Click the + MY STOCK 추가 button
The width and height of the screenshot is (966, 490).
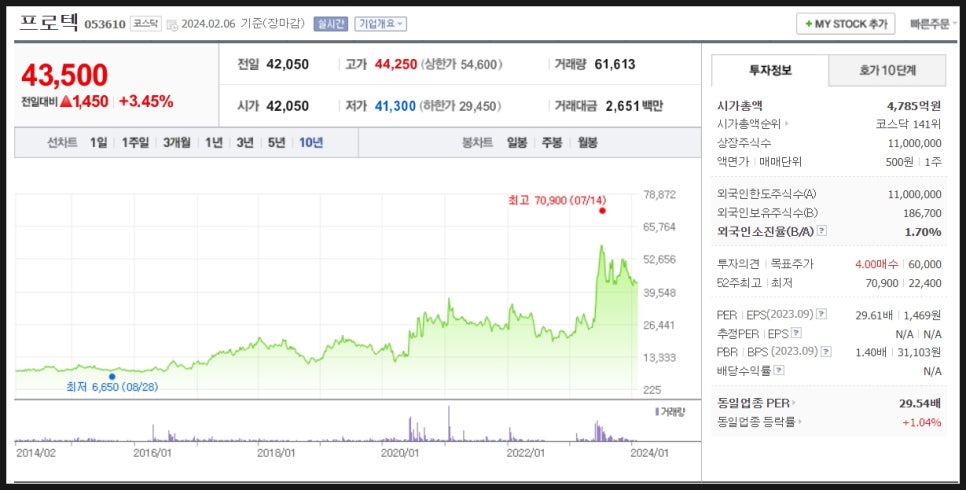[x=846, y=24]
